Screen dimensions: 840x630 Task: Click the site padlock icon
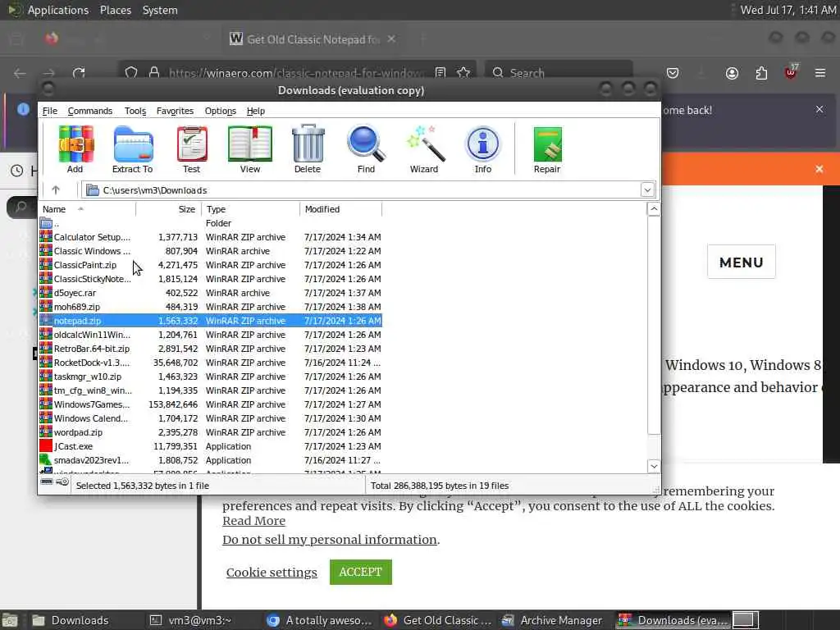pos(154,73)
